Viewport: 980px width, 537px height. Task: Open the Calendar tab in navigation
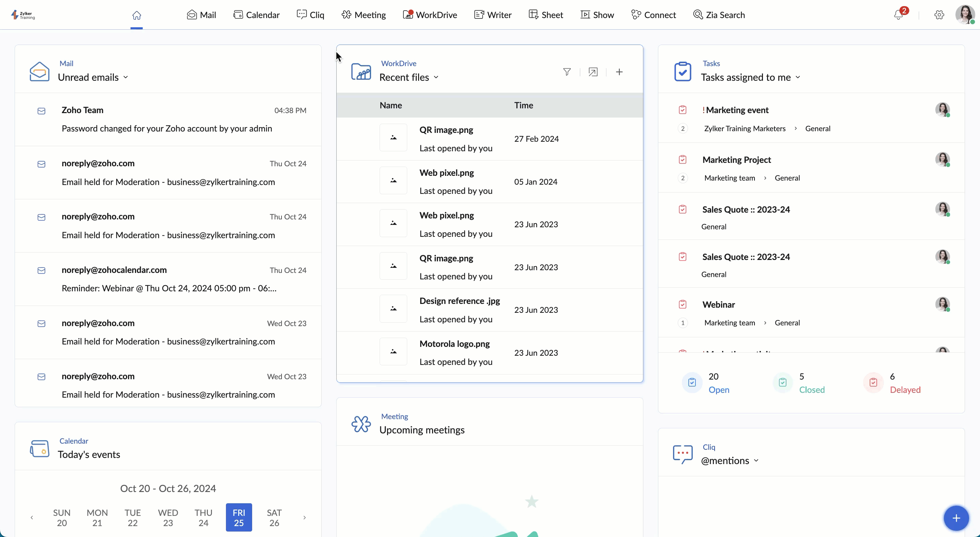[256, 15]
